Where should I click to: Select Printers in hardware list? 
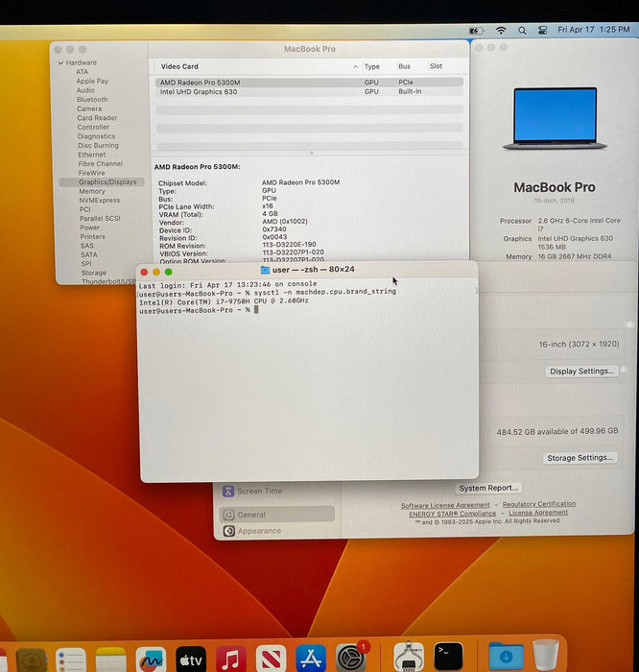tap(92, 236)
